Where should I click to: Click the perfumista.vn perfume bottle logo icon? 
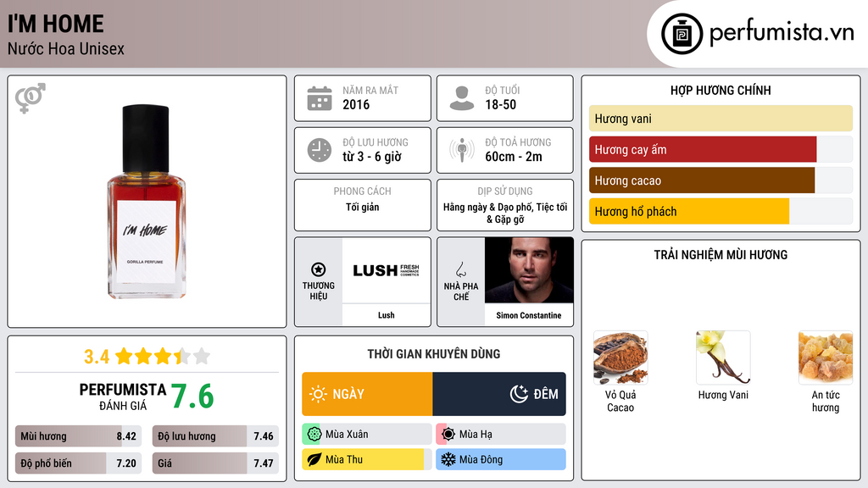[x=682, y=34]
